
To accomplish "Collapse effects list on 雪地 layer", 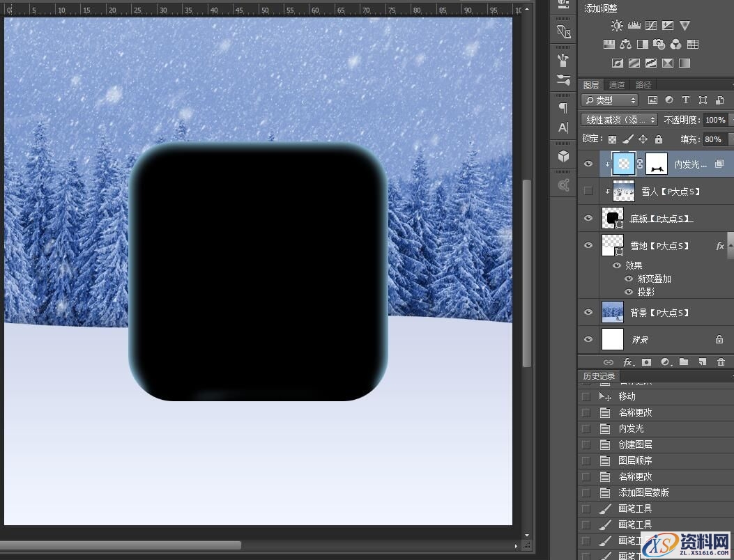I will [x=730, y=245].
